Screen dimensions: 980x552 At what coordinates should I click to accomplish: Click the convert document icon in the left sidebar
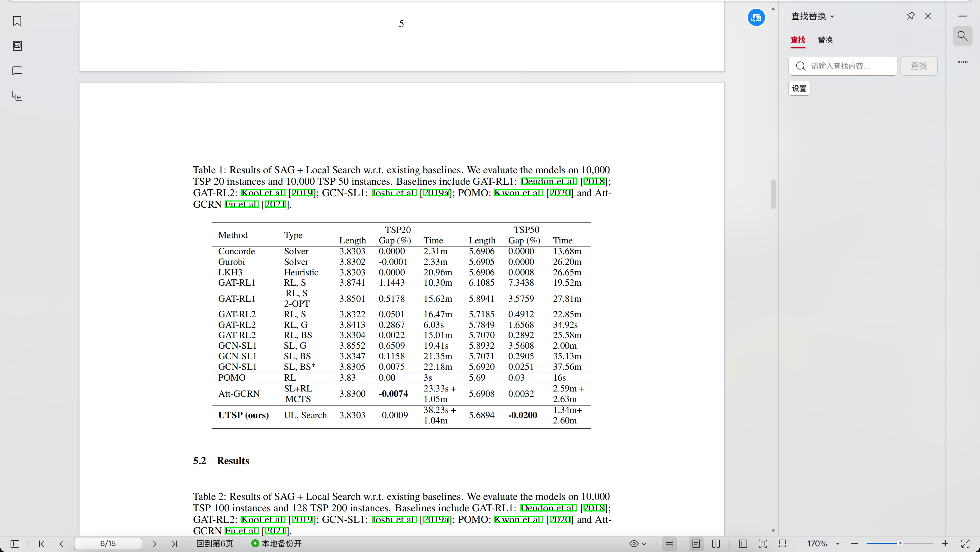pyautogui.click(x=17, y=96)
